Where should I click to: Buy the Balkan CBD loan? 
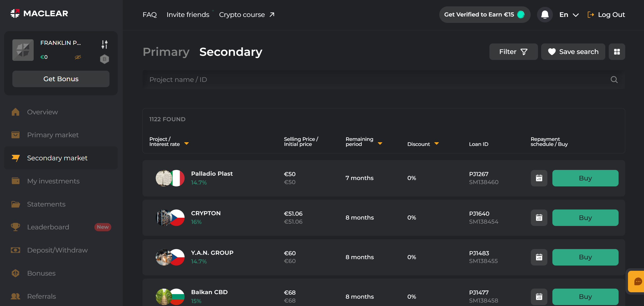coord(585,297)
